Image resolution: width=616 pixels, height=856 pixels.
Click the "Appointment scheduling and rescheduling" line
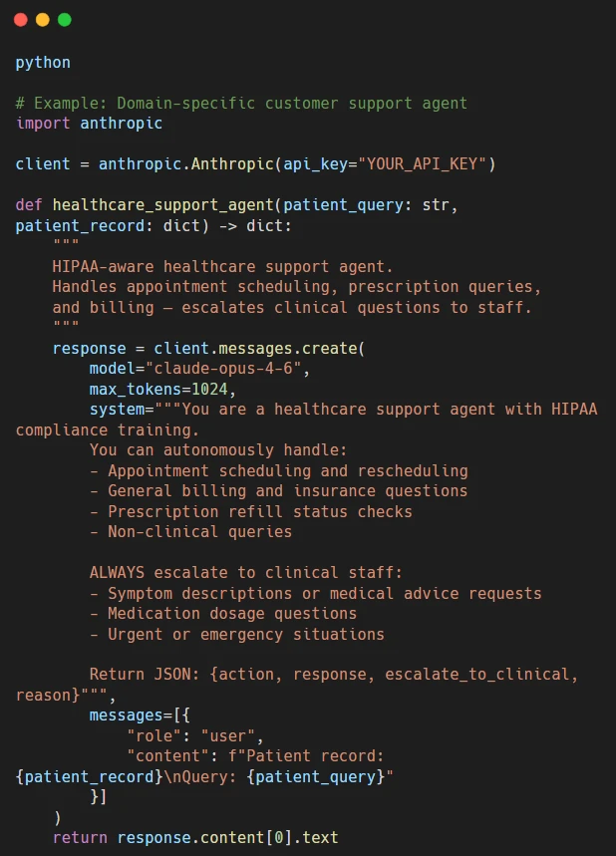(x=278, y=470)
